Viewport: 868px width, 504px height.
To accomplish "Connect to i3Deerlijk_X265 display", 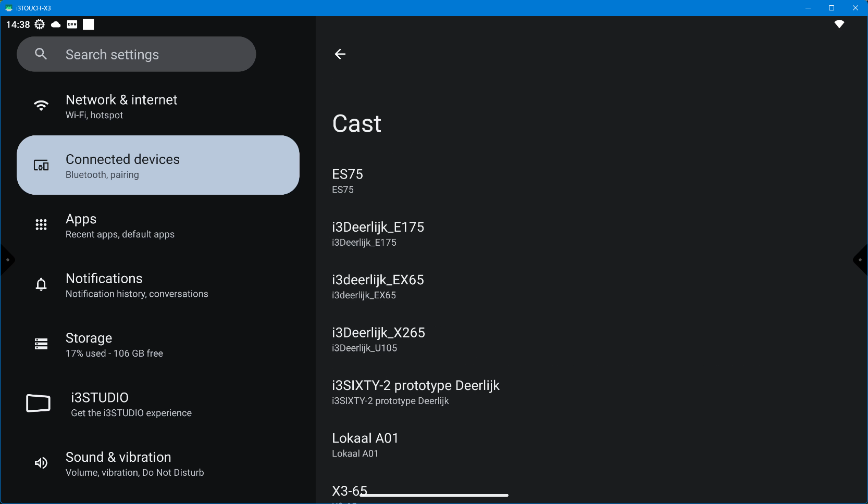I will 378,339.
